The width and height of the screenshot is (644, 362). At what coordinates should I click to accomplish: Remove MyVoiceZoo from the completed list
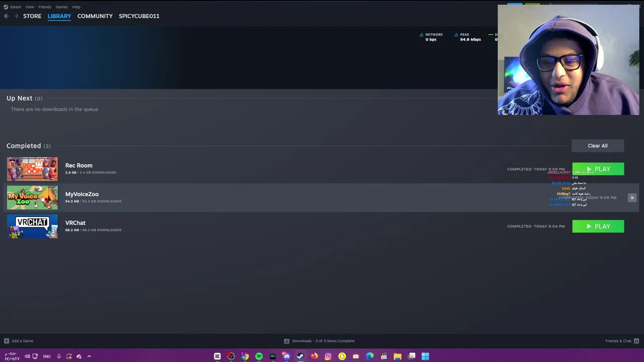click(632, 198)
